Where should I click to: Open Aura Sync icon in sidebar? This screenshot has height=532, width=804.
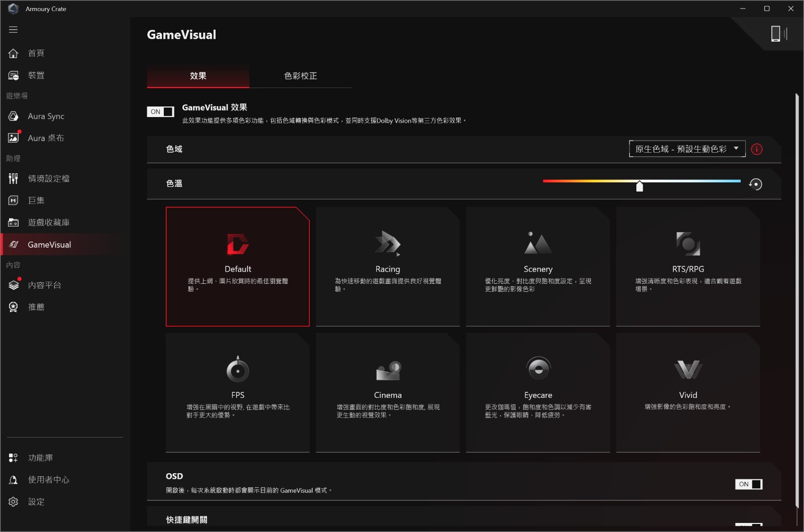(14, 116)
